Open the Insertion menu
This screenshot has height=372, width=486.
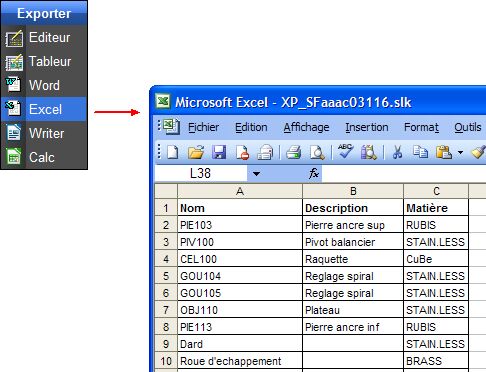367,127
